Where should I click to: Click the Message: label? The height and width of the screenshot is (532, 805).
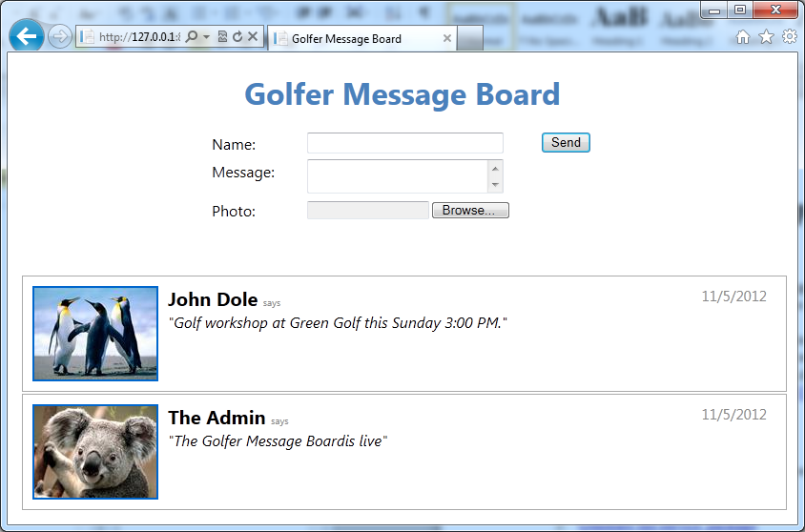click(243, 173)
